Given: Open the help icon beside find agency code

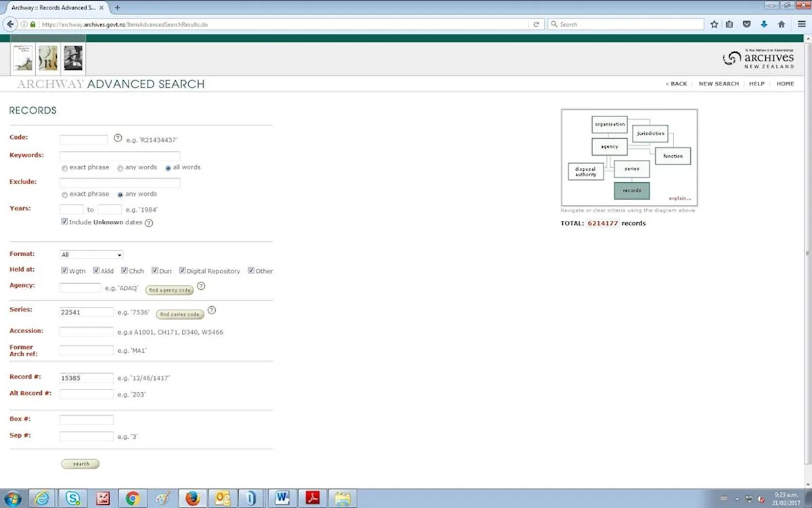Looking at the screenshot, I should point(201,287).
